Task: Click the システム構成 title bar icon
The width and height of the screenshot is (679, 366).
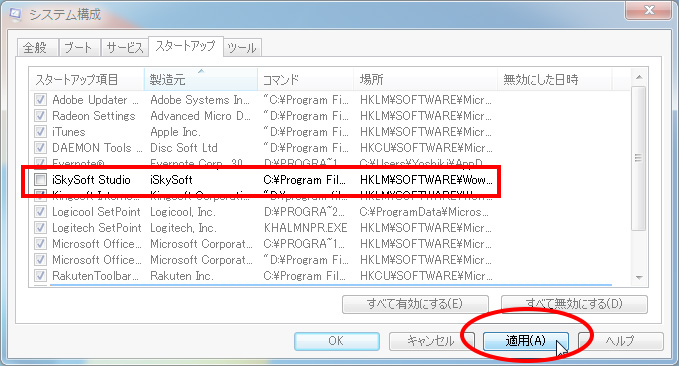Action: (x=15, y=15)
